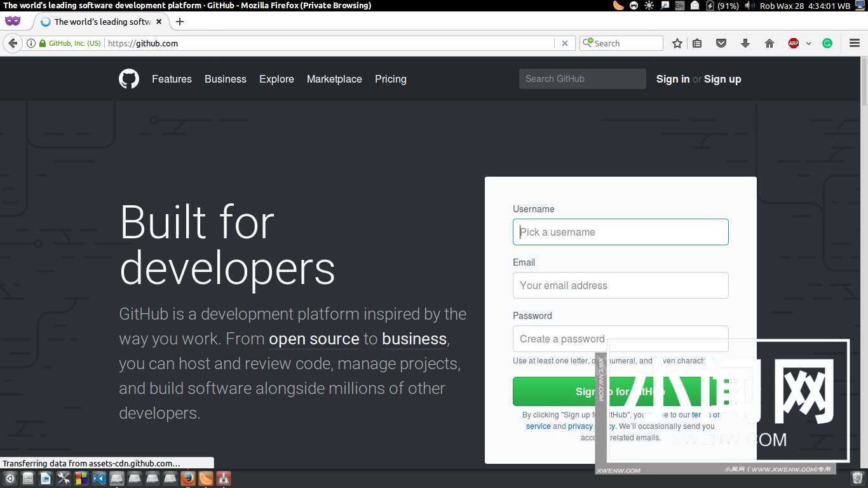
Task: Select the GitHub tab title
Action: tap(102, 22)
